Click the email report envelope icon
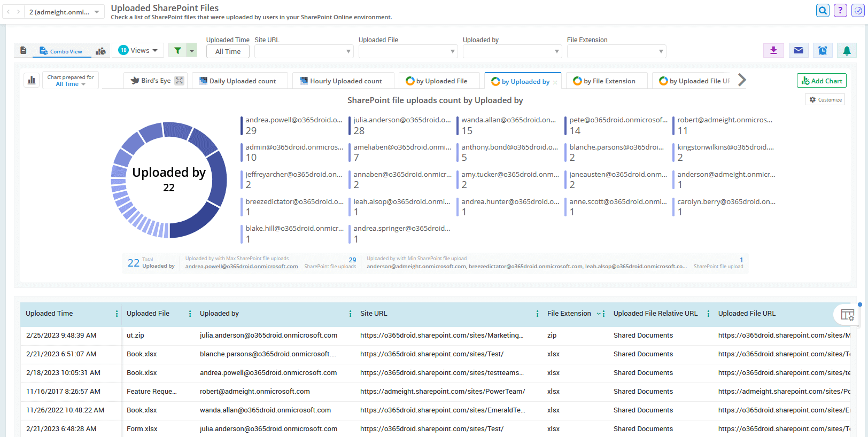 point(798,50)
